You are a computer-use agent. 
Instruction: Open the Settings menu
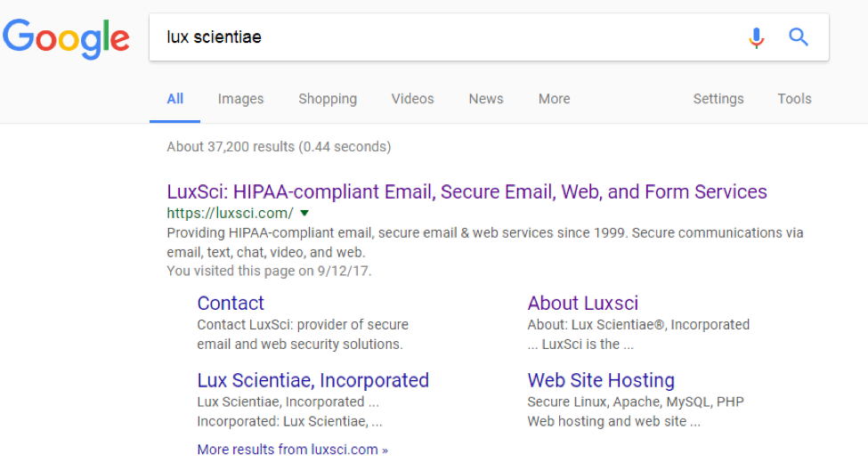click(x=718, y=99)
